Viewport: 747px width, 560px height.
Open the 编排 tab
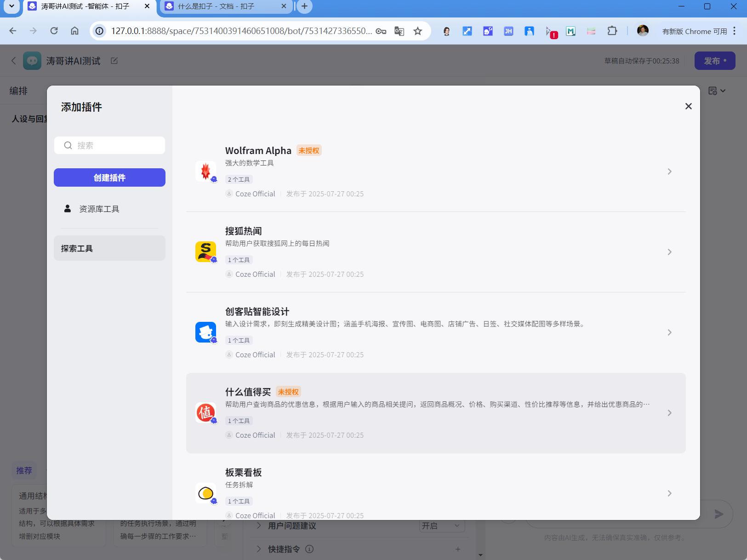click(x=19, y=91)
